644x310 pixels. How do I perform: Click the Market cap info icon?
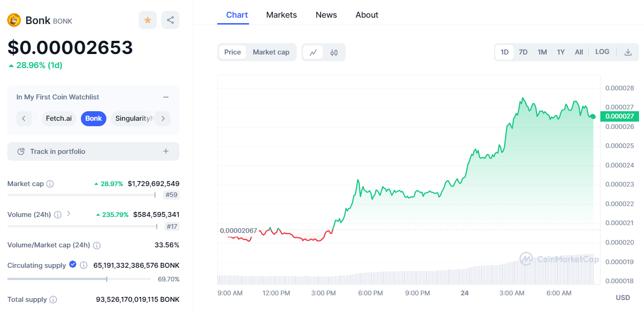(x=50, y=184)
